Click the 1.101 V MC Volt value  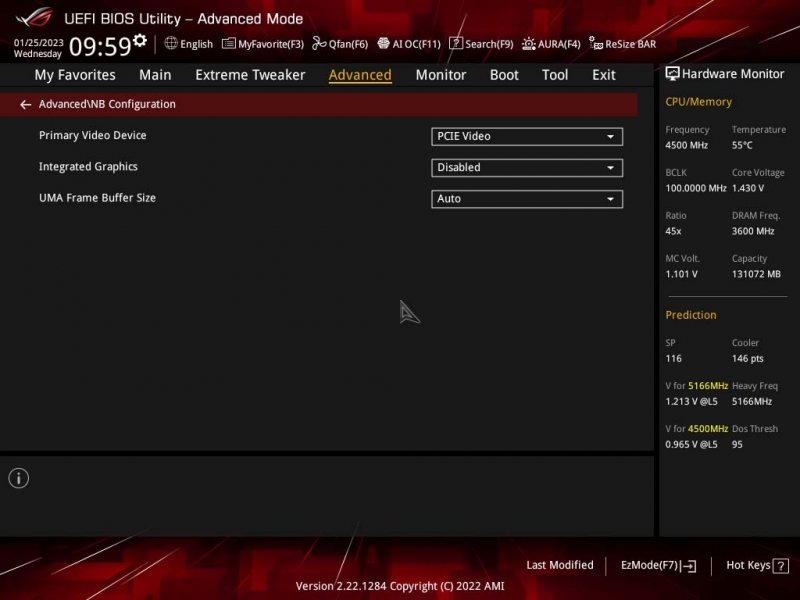(681, 274)
